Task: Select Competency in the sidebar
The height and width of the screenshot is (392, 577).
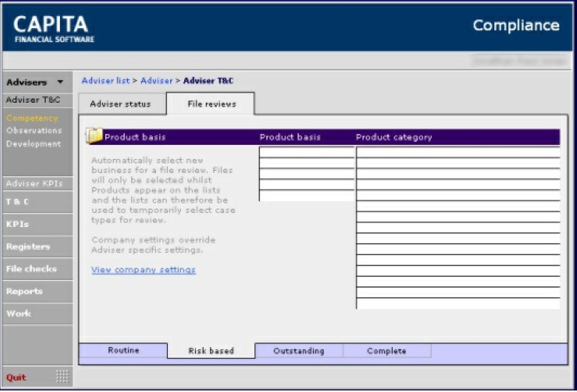Action: 32,118
